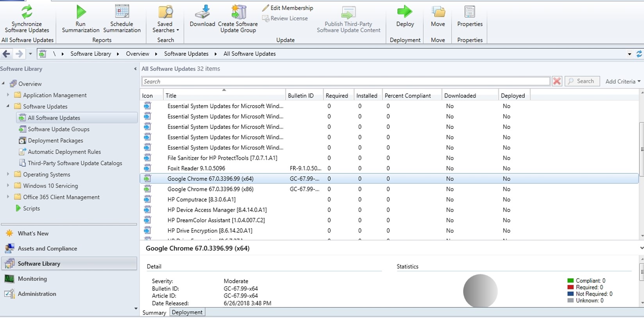
Task: Select Google Chrome 67.0.3396.99 (x86) row
Action: tap(389, 189)
